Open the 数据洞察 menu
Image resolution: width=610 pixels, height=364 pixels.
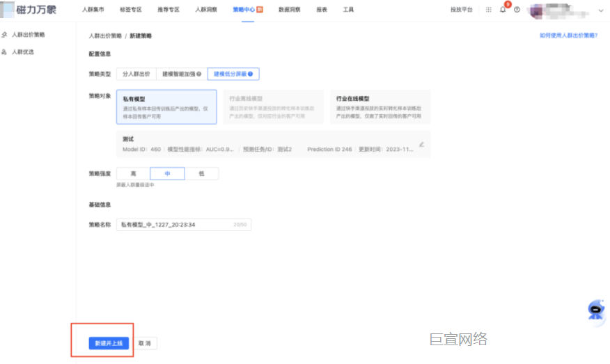point(290,10)
